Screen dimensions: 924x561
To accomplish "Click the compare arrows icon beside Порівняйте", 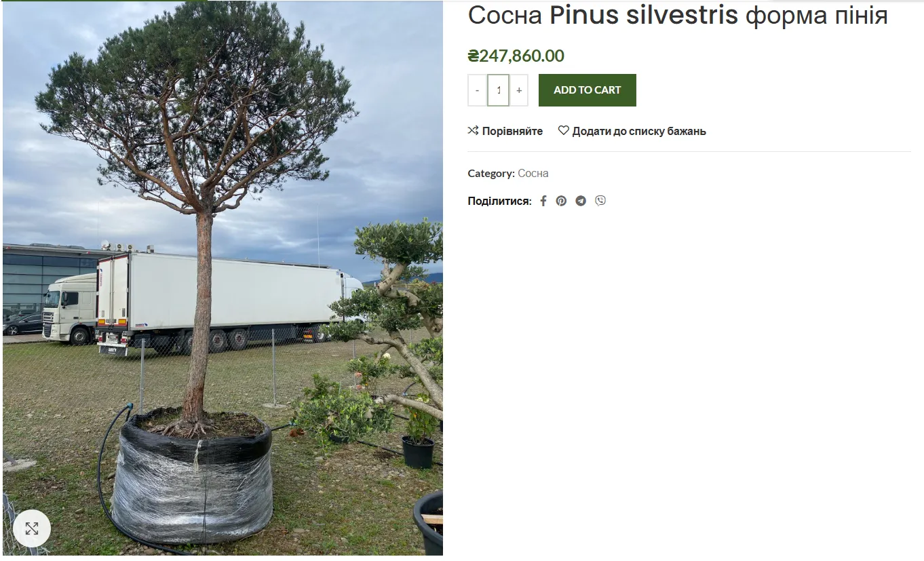I will 474,130.
